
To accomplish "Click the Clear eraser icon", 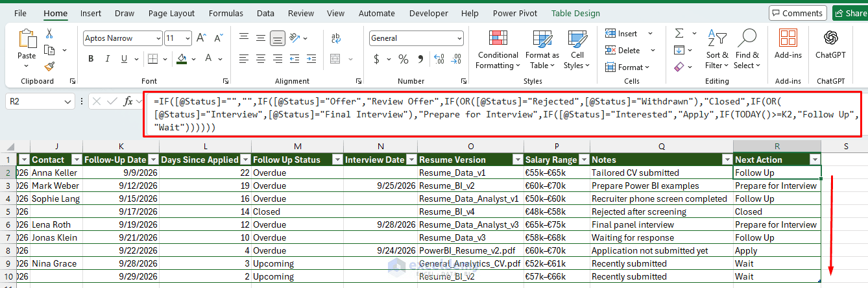I will click(x=679, y=67).
